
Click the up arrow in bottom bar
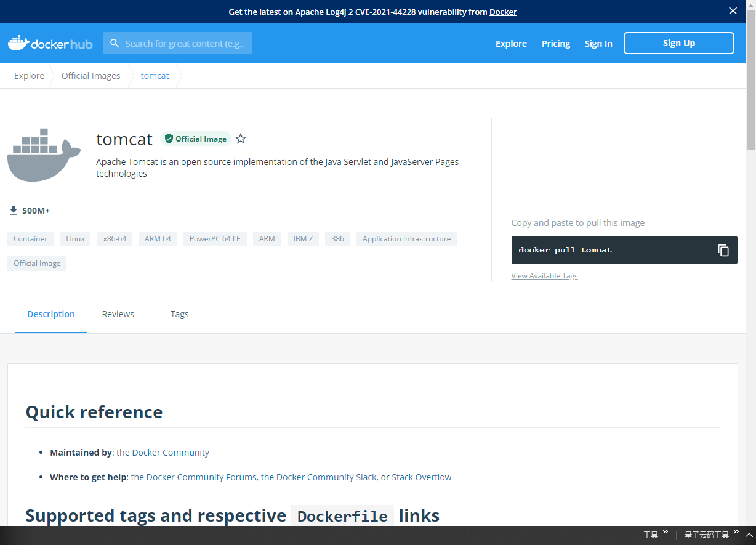(749, 535)
